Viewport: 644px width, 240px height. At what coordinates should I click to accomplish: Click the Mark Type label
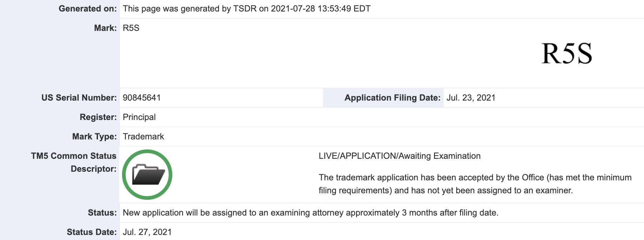[94, 137]
